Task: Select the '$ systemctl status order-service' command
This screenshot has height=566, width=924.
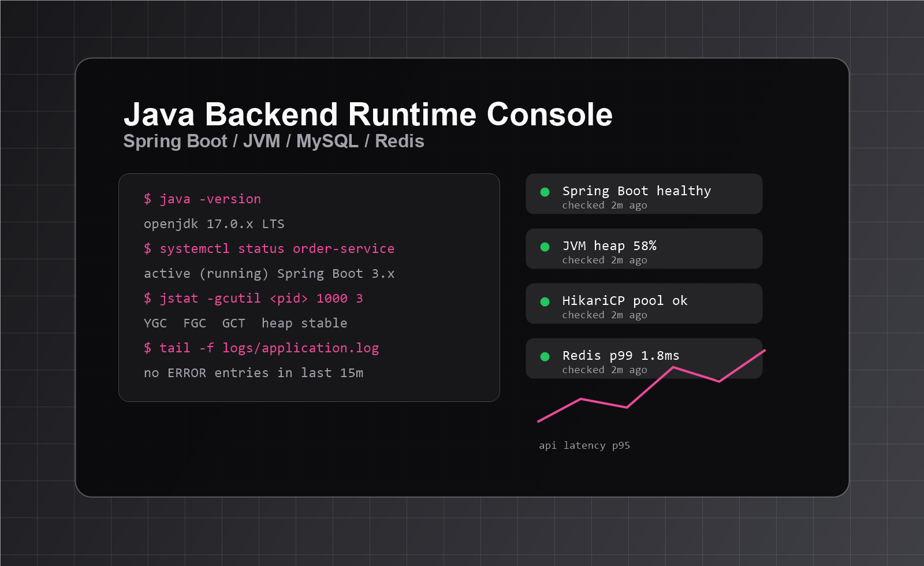Action: (269, 249)
